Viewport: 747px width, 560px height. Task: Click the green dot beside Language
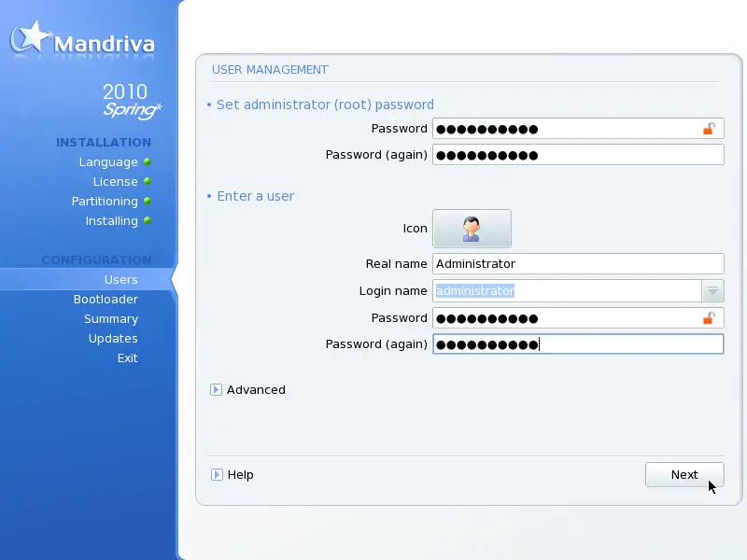click(x=148, y=161)
